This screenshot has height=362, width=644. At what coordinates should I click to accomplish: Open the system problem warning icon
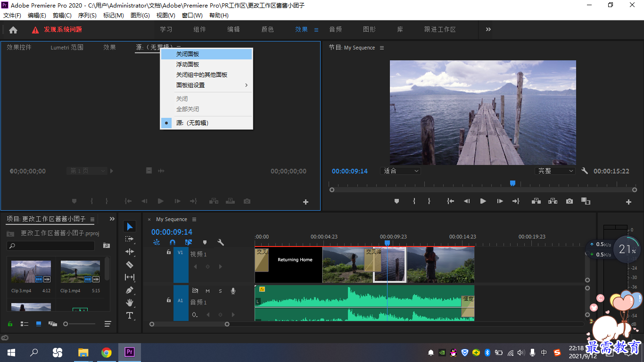click(35, 30)
